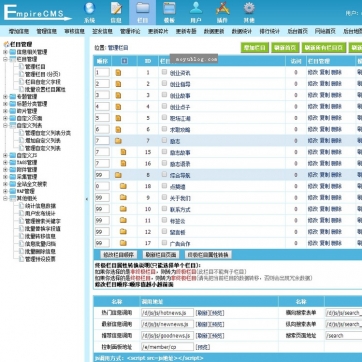Image resolution: width=362 pixels, height=362 pixels.
Task: Open the 增加信息 submenu item
Action: click(x=19, y=31)
